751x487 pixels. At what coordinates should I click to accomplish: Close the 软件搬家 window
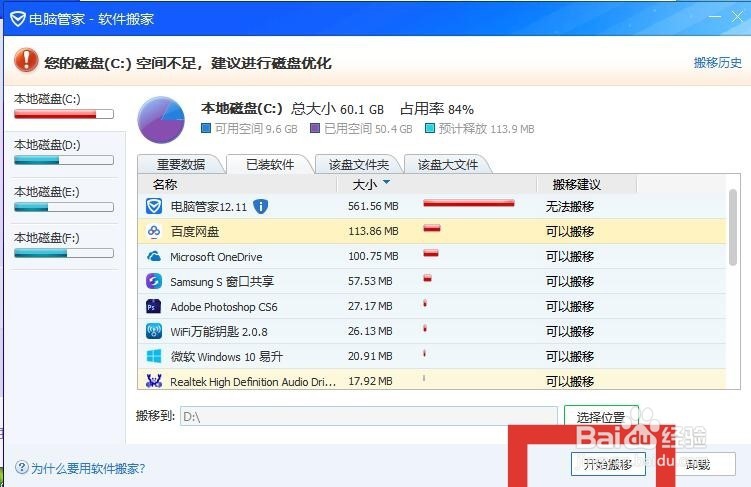tap(737, 17)
